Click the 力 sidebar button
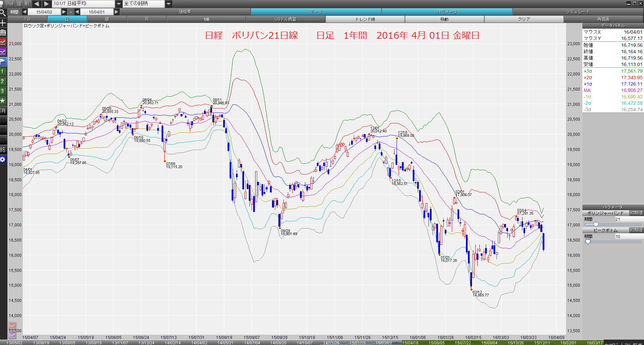 click(3, 140)
